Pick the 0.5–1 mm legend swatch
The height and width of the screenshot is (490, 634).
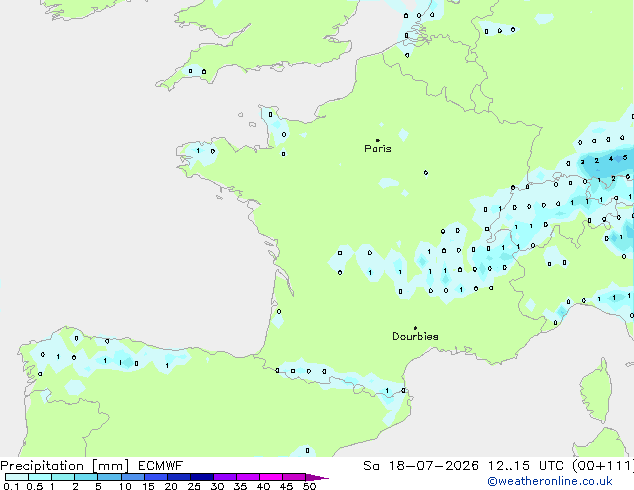point(40,477)
